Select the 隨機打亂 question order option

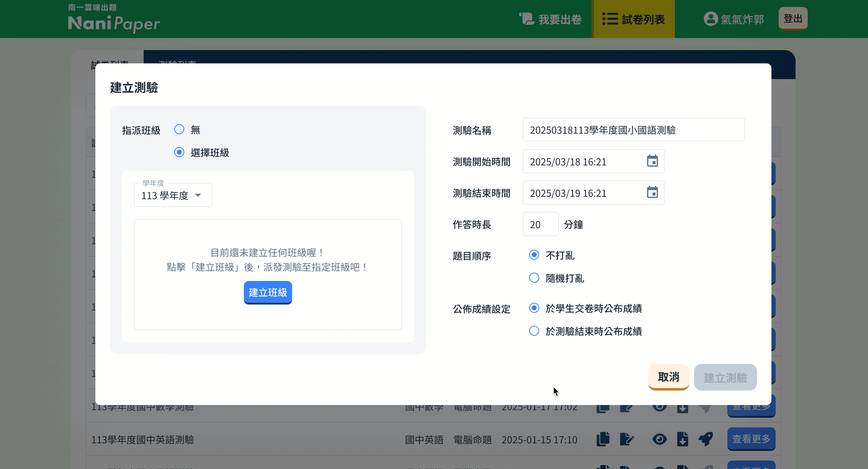534,278
